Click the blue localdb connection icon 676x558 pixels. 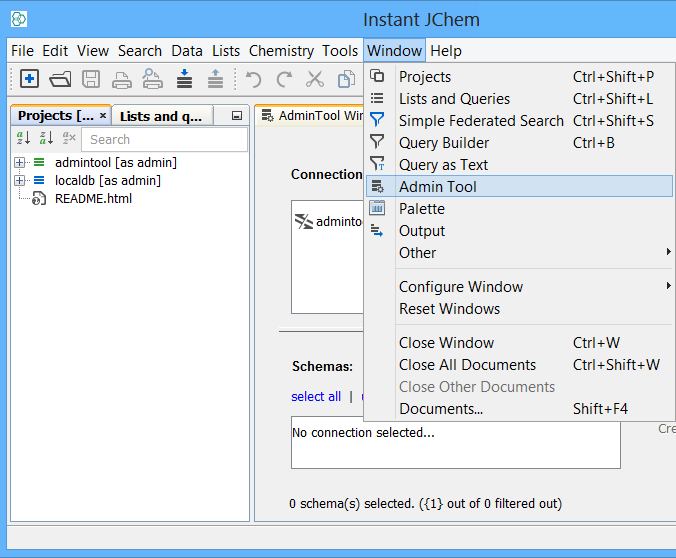[39, 180]
